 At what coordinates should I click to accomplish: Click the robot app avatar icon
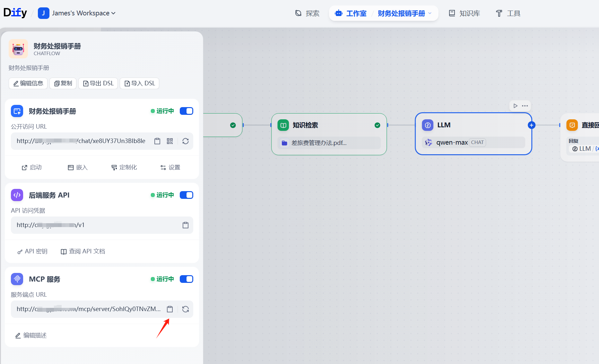pos(18,49)
